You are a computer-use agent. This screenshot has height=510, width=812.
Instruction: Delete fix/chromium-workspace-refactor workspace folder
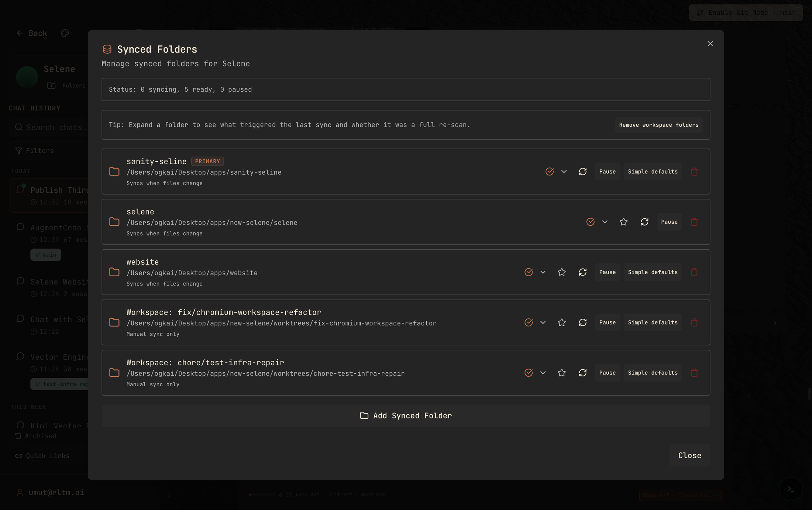pos(694,322)
